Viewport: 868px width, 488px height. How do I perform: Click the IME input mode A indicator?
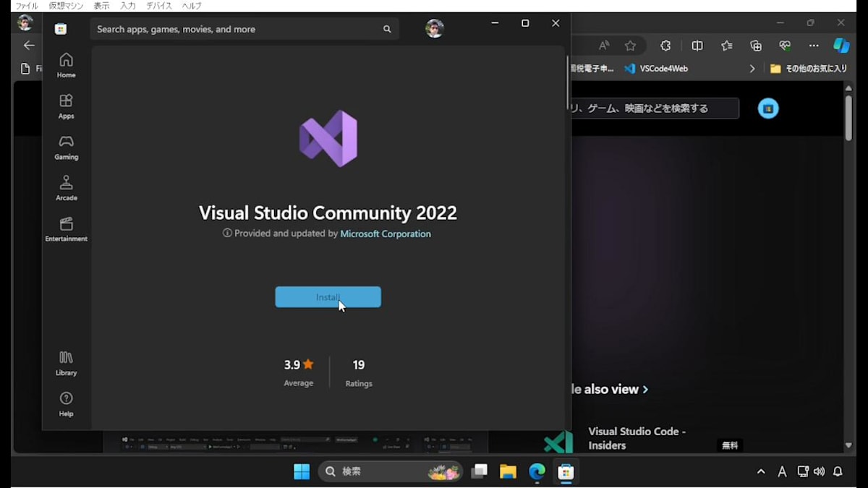click(782, 471)
